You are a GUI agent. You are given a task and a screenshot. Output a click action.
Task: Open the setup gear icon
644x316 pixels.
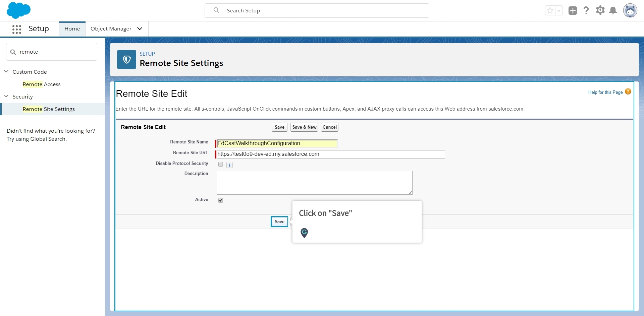[x=600, y=10]
